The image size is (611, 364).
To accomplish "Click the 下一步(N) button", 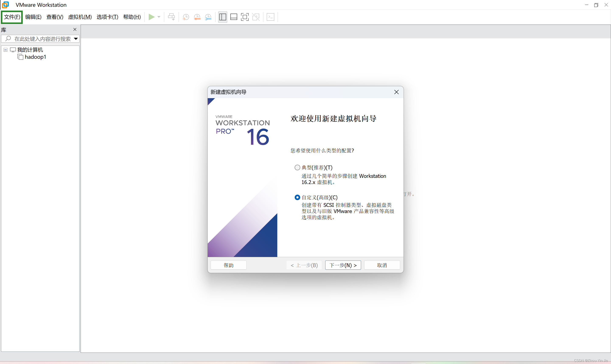I will pos(343,265).
